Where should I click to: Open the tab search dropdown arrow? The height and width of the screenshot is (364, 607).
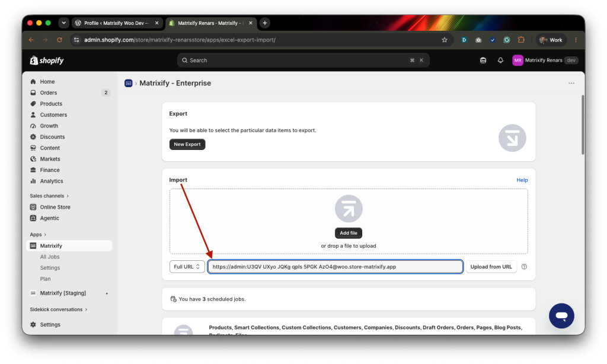point(63,23)
